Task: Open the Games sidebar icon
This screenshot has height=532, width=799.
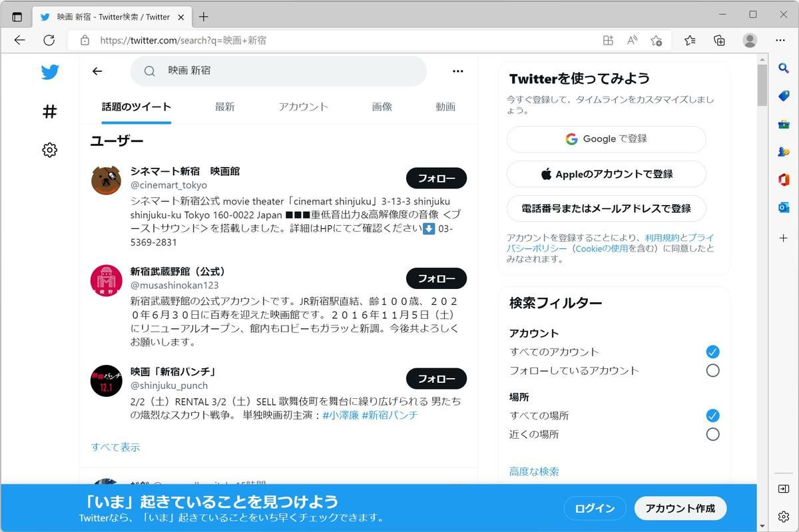Action: point(784,152)
